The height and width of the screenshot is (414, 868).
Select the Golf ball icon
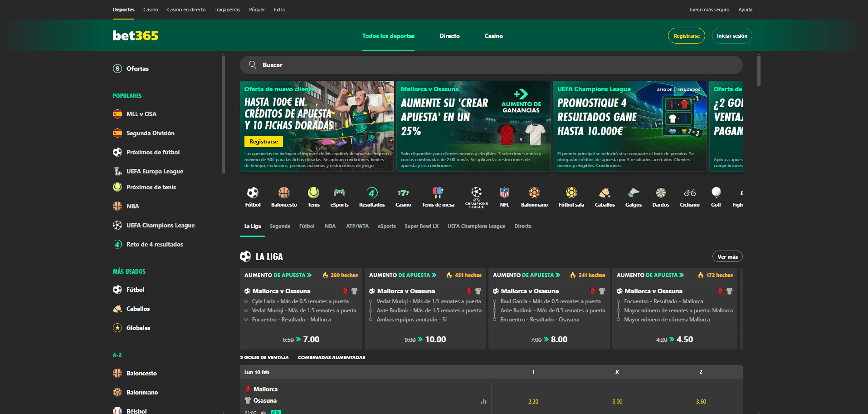(716, 192)
